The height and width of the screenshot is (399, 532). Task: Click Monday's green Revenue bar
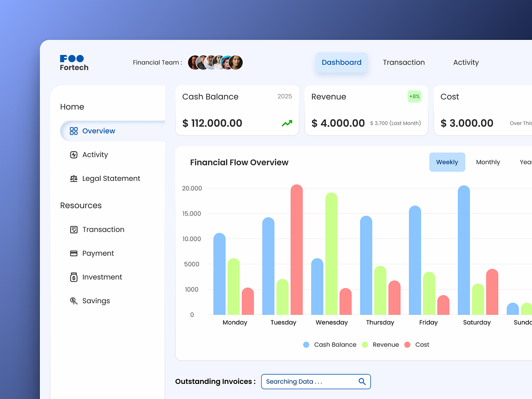234,286
